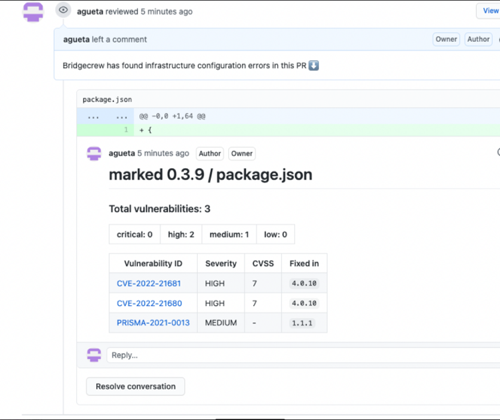
Task: Click the down-arrow emoji after the Bridgecrew message
Action: [x=314, y=65]
